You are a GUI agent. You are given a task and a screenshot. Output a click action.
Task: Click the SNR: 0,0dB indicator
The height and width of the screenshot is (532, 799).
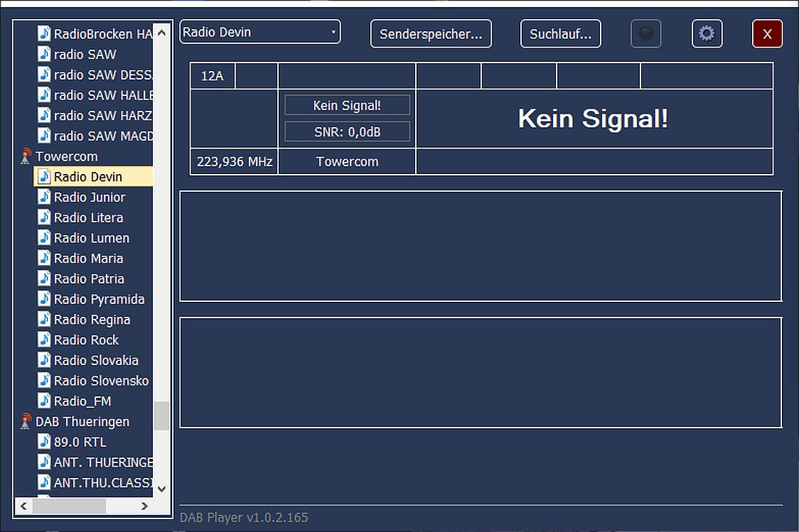pyautogui.click(x=347, y=132)
